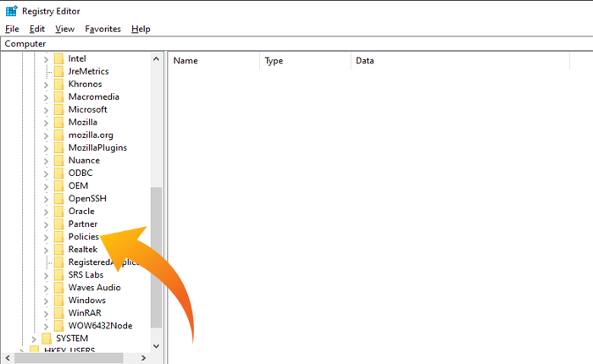Click the Realtek folder icon

pyautogui.click(x=58, y=250)
